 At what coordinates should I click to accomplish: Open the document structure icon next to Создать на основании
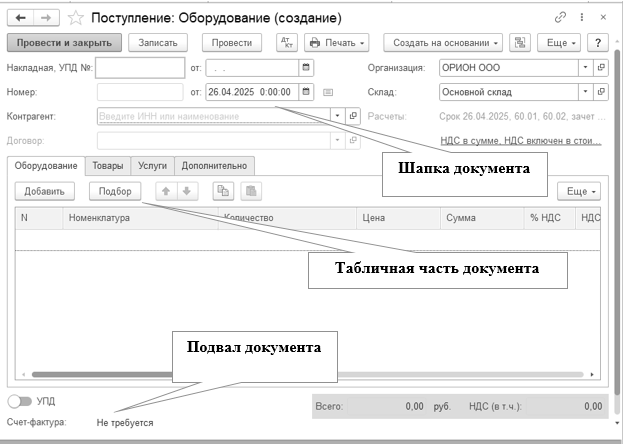[x=520, y=43]
